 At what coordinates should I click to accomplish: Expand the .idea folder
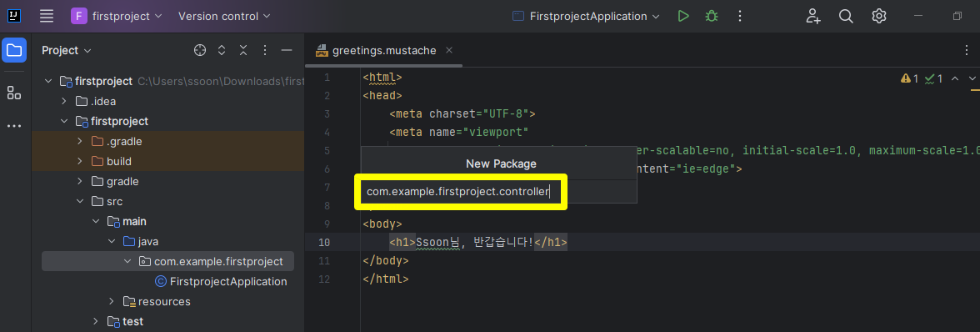pyautogui.click(x=63, y=101)
